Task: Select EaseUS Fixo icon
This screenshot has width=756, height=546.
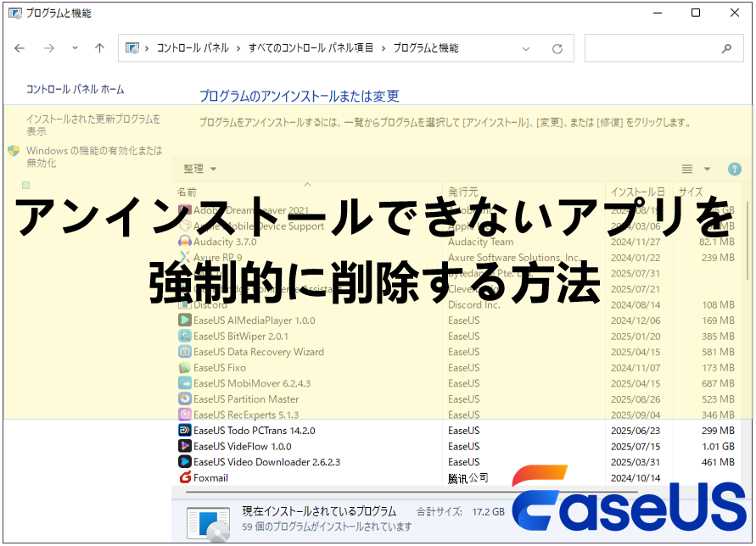Action: point(185,367)
